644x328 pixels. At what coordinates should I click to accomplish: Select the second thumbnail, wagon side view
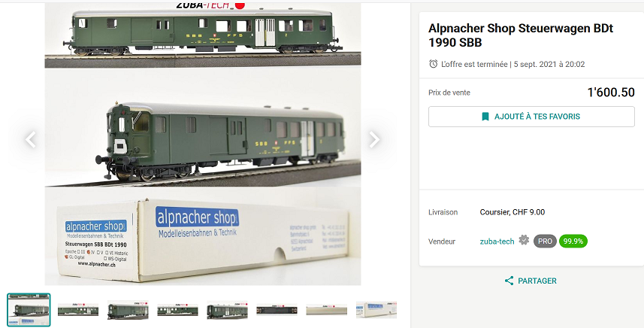coord(78,310)
